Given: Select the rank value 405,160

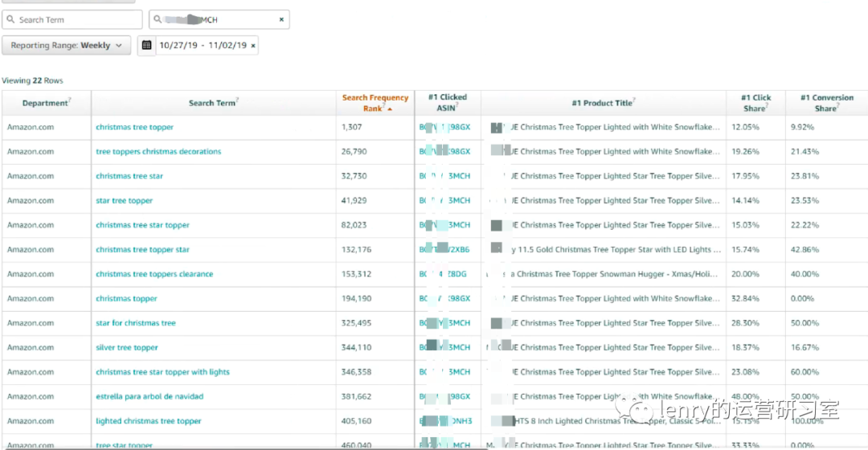Looking at the screenshot, I should pos(356,421).
